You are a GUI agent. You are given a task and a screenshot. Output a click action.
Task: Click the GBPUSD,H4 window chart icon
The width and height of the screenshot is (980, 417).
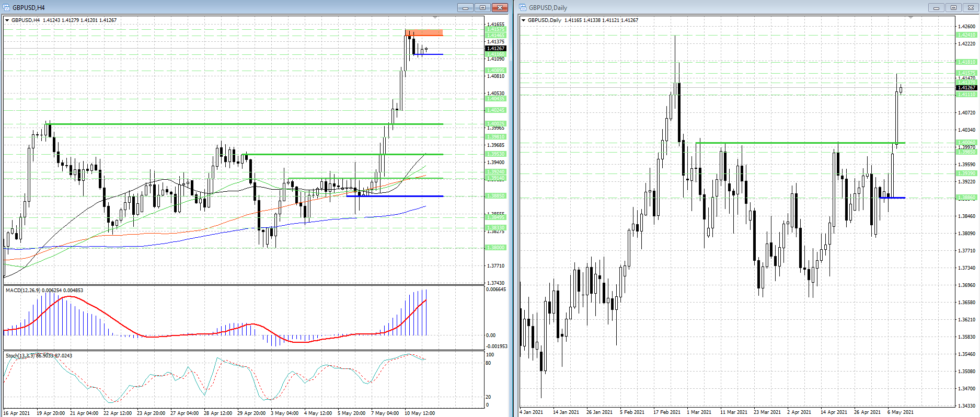click(x=7, y=7)
